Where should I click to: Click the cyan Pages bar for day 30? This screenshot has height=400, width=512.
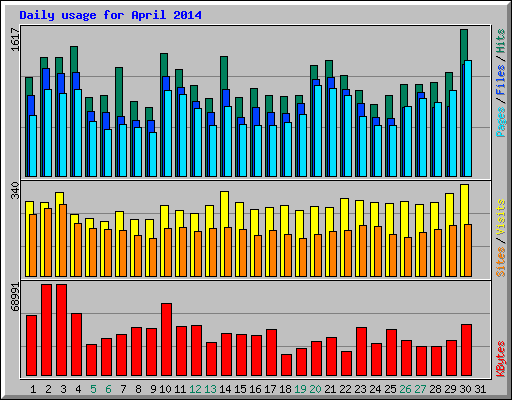(468, 118)
